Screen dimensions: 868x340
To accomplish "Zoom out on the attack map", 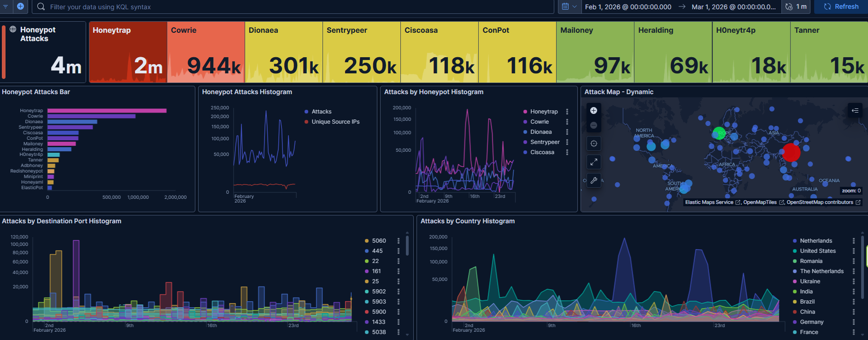I will (593, 125).
